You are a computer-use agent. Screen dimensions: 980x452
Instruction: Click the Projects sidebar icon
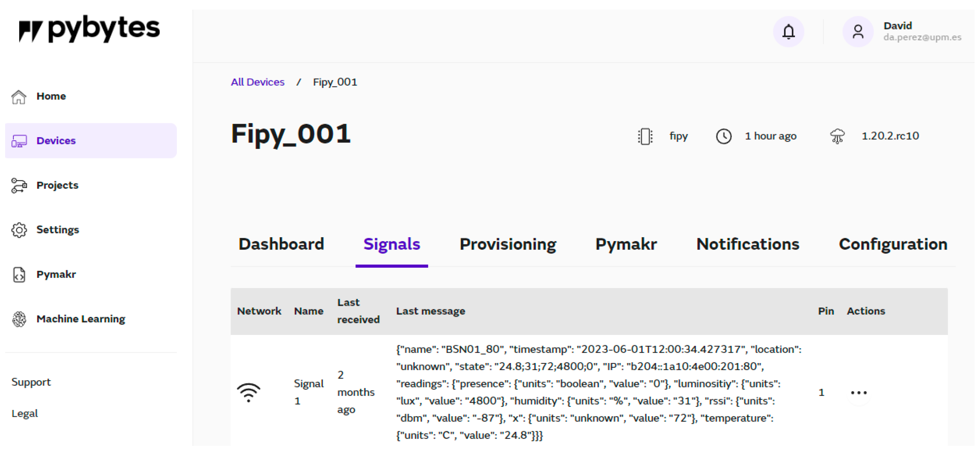(x=19, y=185)
